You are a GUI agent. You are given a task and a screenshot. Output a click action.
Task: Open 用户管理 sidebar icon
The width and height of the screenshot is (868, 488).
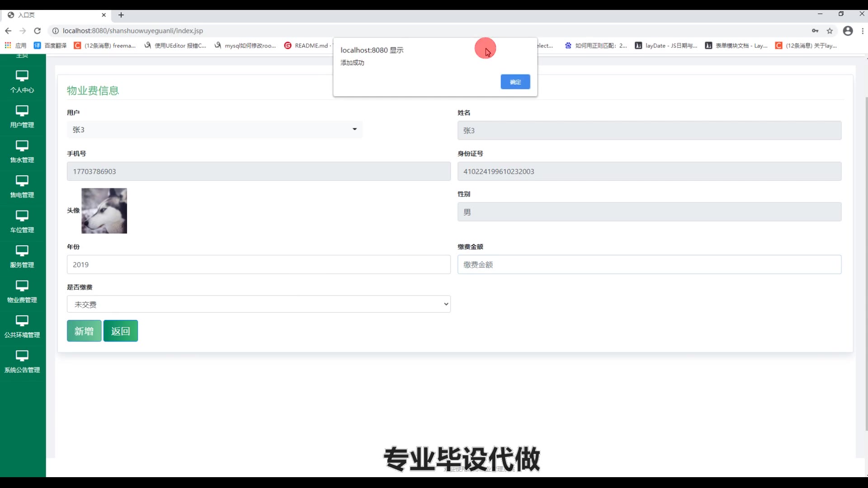point(22,111)
